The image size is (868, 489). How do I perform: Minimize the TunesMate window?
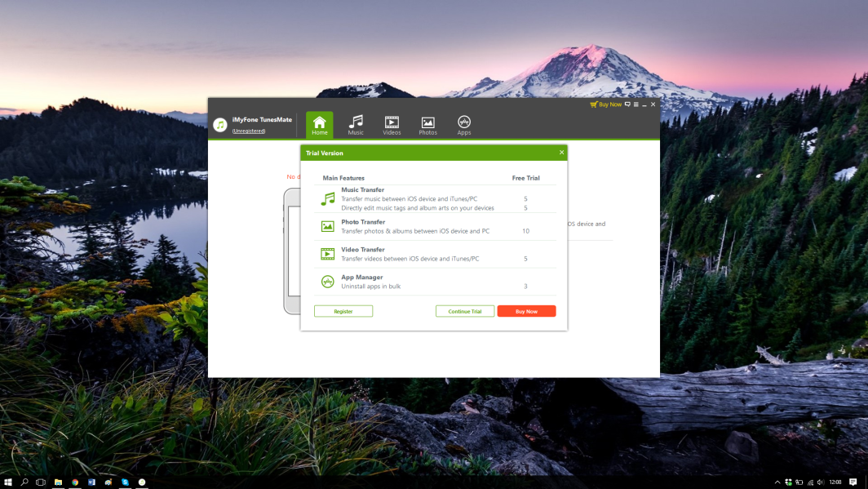point(644,104)
